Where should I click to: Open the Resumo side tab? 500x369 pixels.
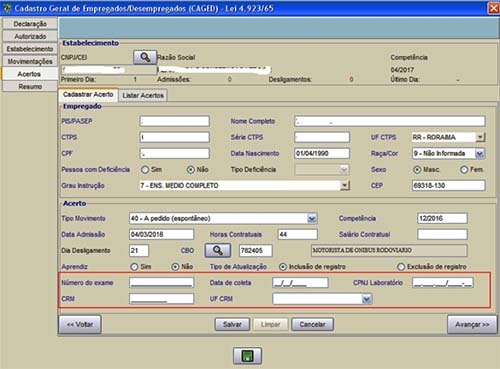click(30, 87)
